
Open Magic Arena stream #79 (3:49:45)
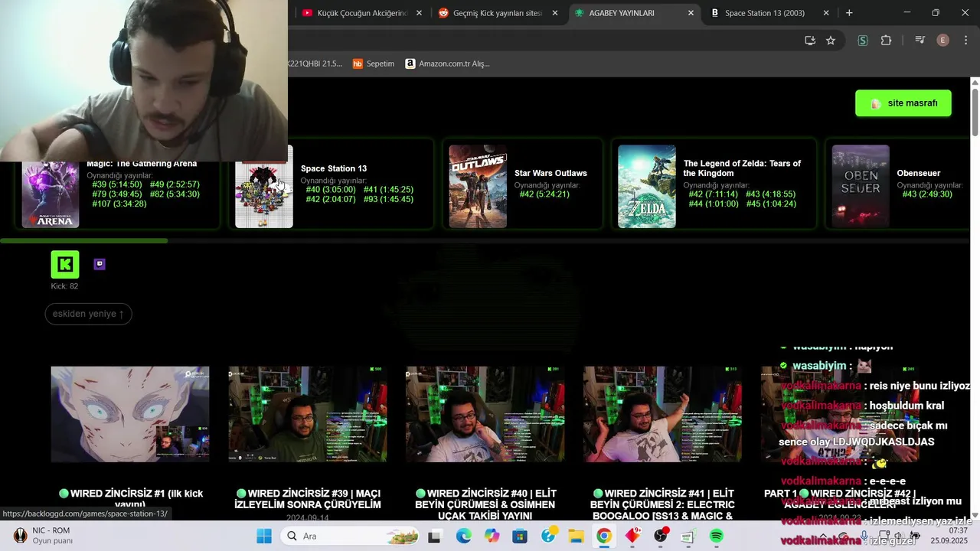coord(117,194)
